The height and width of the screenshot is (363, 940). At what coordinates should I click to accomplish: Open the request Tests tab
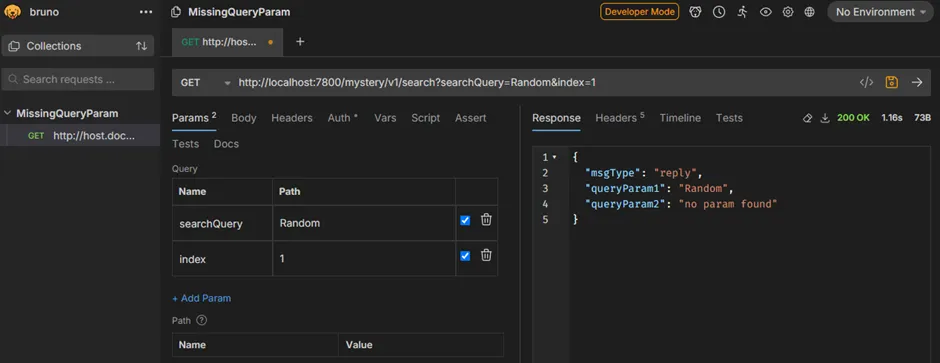(185, 144)
